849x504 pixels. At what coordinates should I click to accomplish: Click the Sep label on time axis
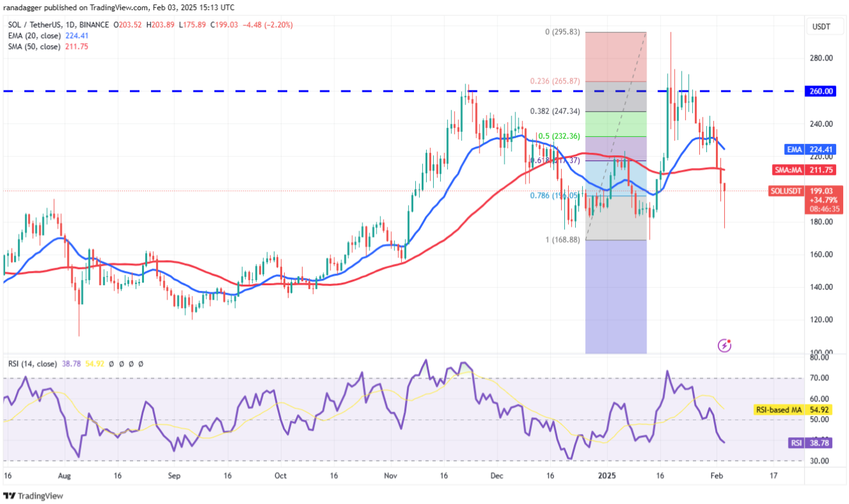click(175, 475)
